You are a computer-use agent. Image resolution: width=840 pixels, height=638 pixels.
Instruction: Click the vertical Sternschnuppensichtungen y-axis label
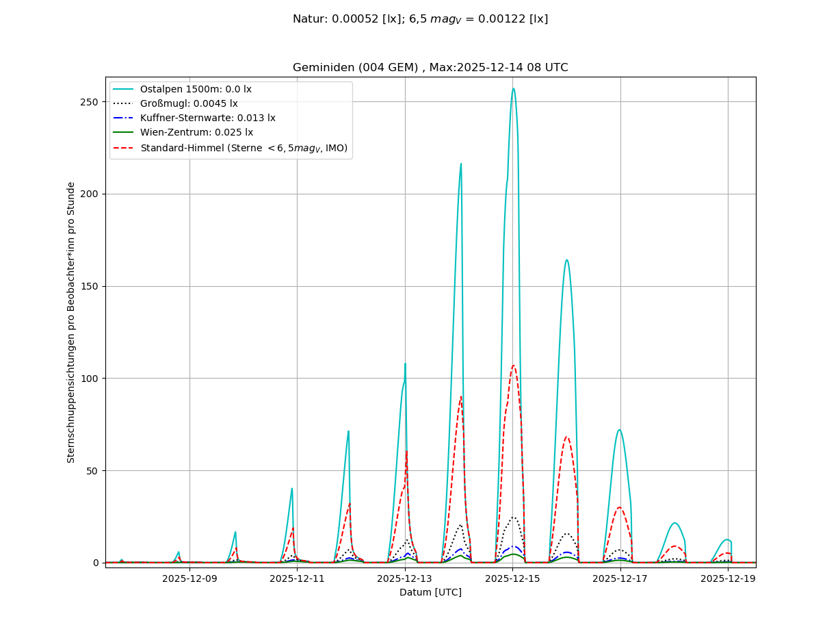coord(71,322)
